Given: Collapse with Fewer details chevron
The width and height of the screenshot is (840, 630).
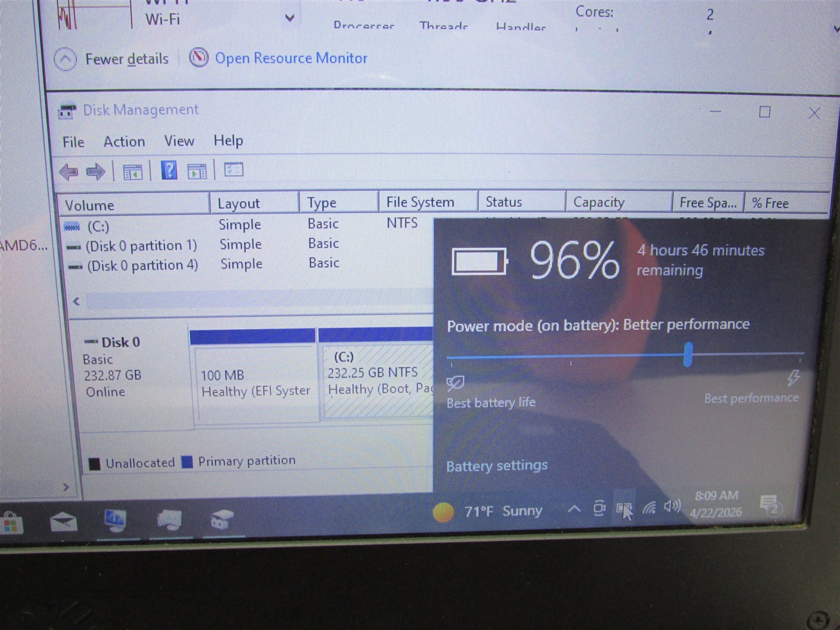Looking at the screenshot, I should [66, 59].
